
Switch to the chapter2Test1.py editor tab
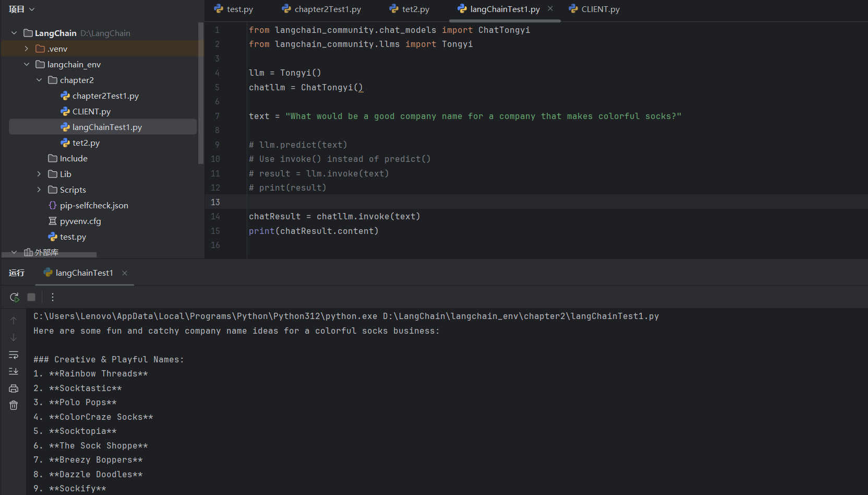pos(321,9)
